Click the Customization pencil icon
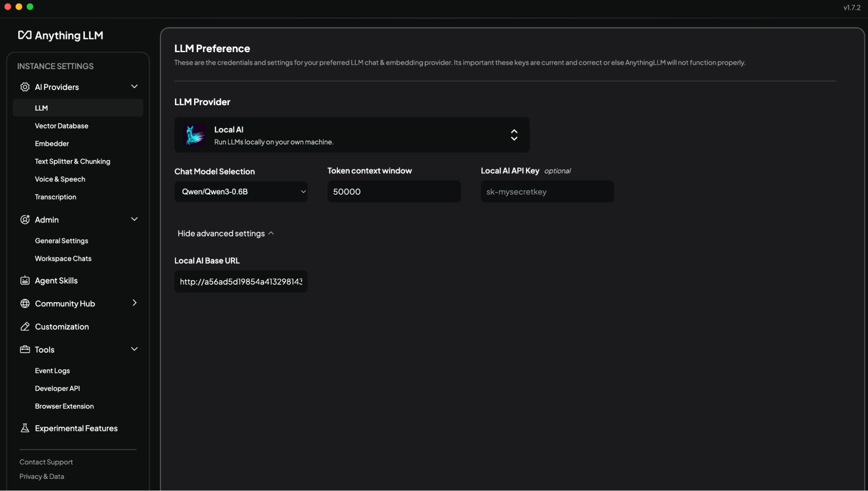Image resolution: width=868 pixels, height=491 pixels. coord(25,326)
